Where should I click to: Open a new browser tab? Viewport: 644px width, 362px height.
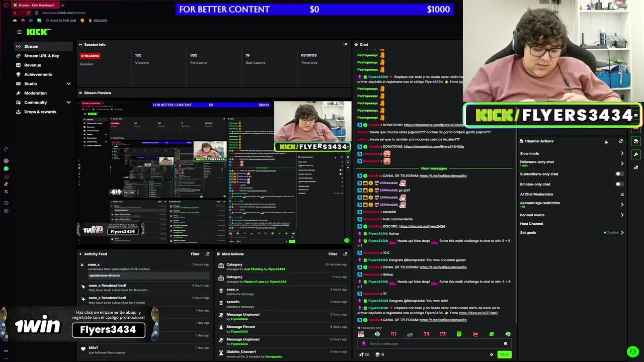click(62, 5)
